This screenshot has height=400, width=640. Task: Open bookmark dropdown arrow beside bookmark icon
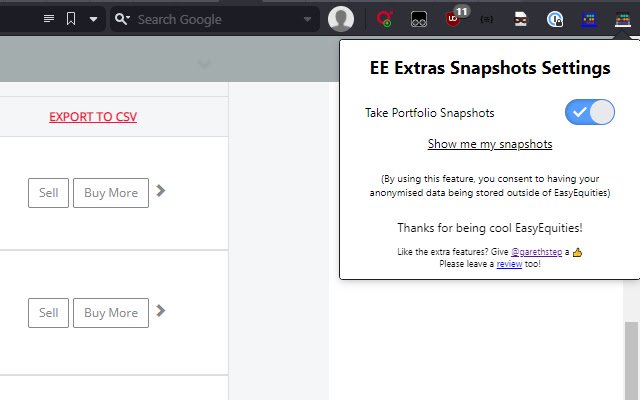click(x=93, y=19)
